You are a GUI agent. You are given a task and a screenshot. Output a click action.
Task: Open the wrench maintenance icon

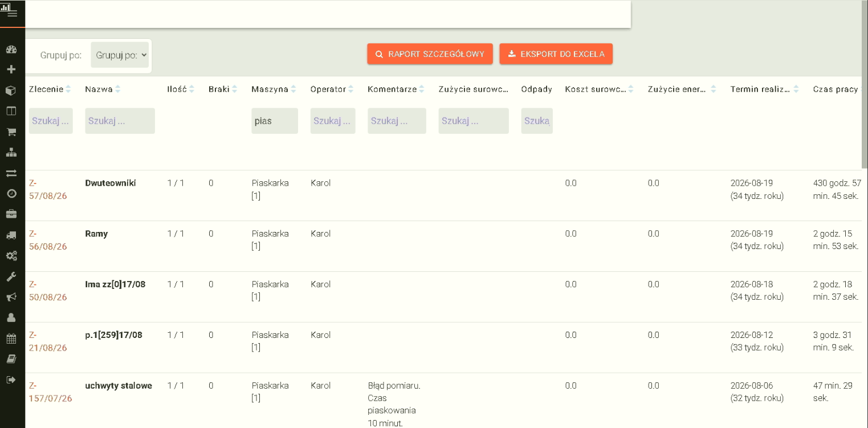(11, 276)
